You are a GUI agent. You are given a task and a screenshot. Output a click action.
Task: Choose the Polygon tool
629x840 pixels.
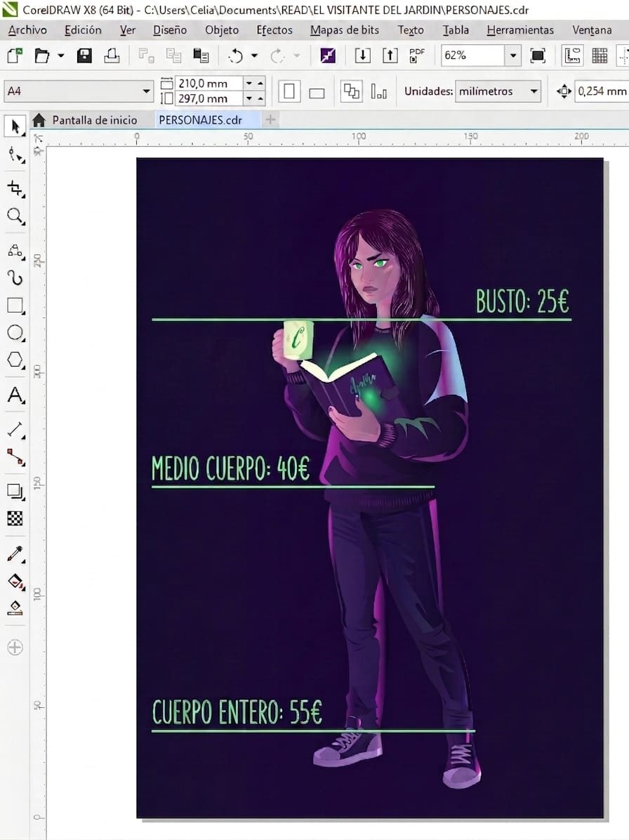pyautogui.click(x=15, y=360)
